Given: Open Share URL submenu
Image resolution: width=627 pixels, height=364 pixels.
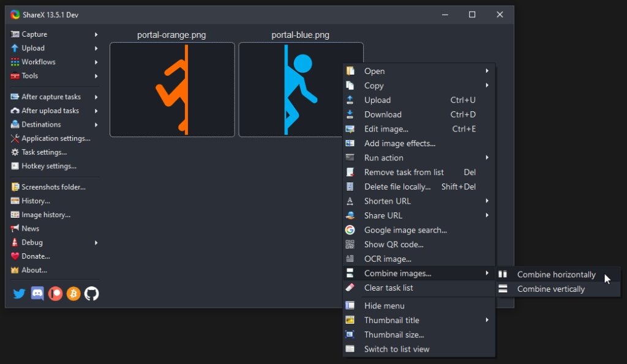Looking at the screenshot, I should click(x=419, y=215).
